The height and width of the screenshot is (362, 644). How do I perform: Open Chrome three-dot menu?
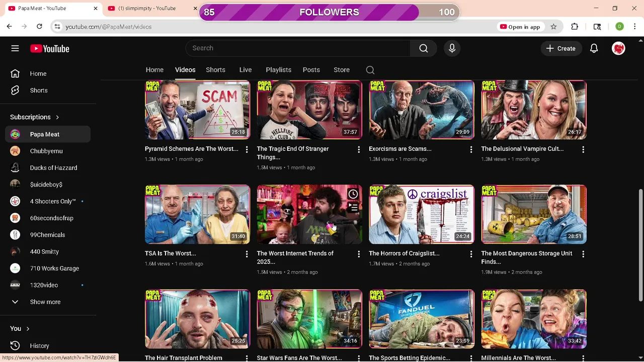(634, 27)
